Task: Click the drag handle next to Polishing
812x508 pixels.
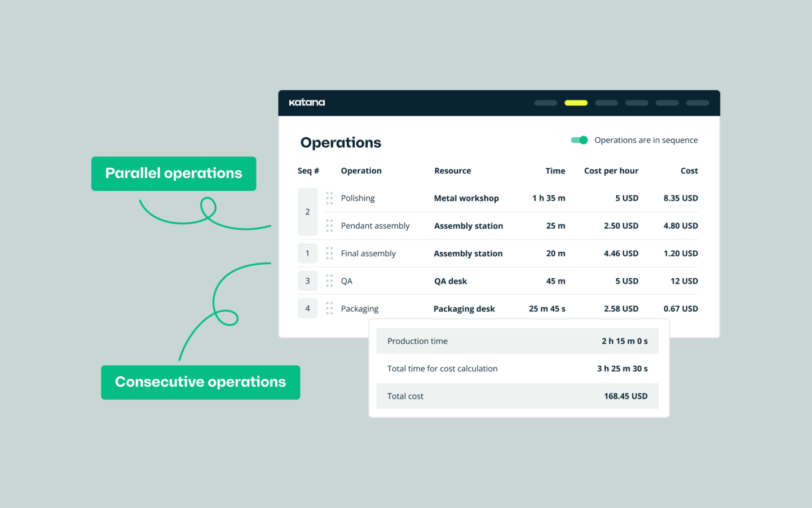Action: pos(329,198)
